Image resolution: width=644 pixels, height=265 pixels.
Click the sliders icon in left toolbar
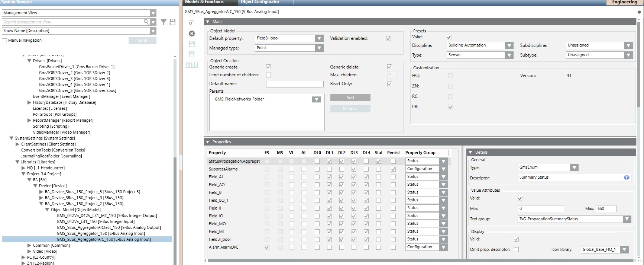click(x=192, y=65)
